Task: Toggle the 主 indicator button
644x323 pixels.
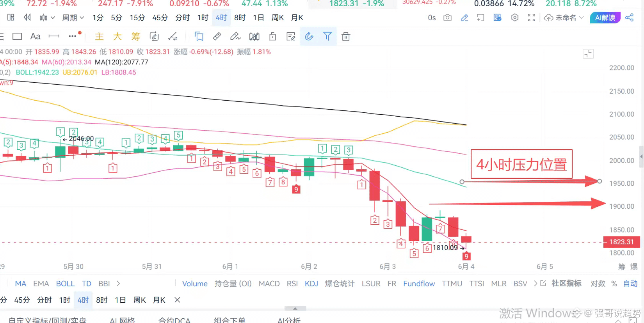Action: 99,36
